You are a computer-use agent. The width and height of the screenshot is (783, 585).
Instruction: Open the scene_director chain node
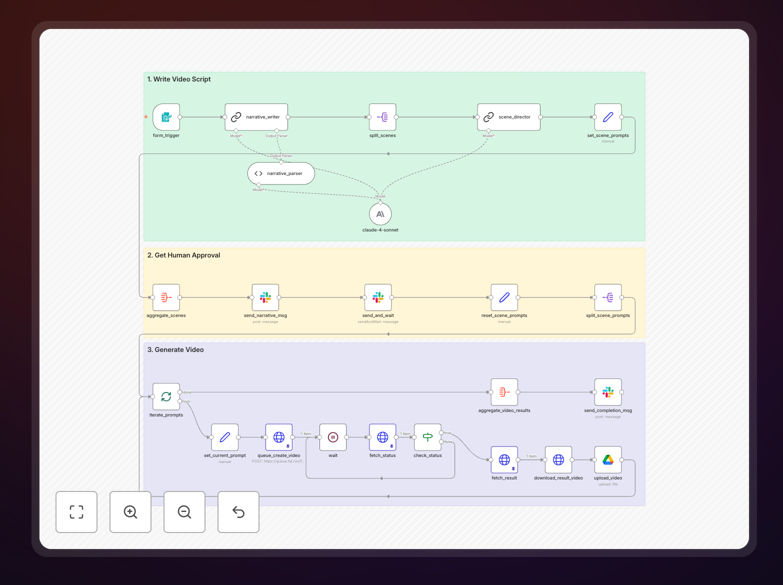508,117
